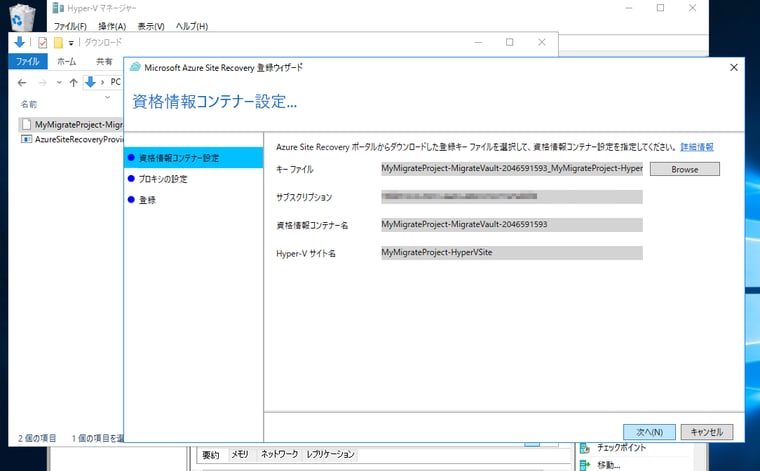
Task: Click the キー ファイル path field
Action: click(x=512, y=169)
